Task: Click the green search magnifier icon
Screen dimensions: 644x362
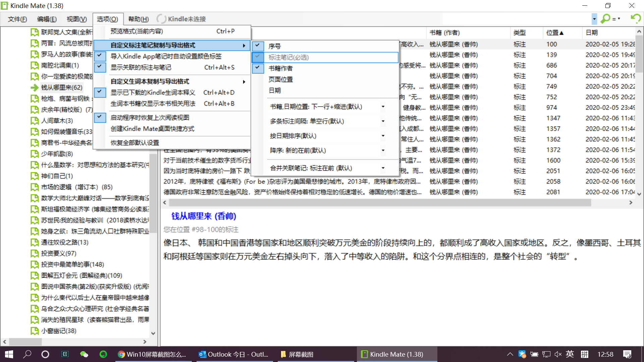Action: click(605, 19)
